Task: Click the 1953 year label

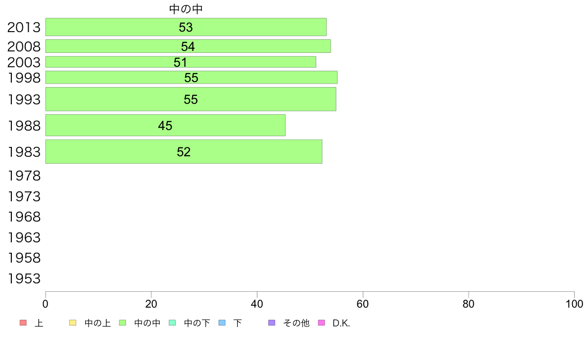Action: 24,278
